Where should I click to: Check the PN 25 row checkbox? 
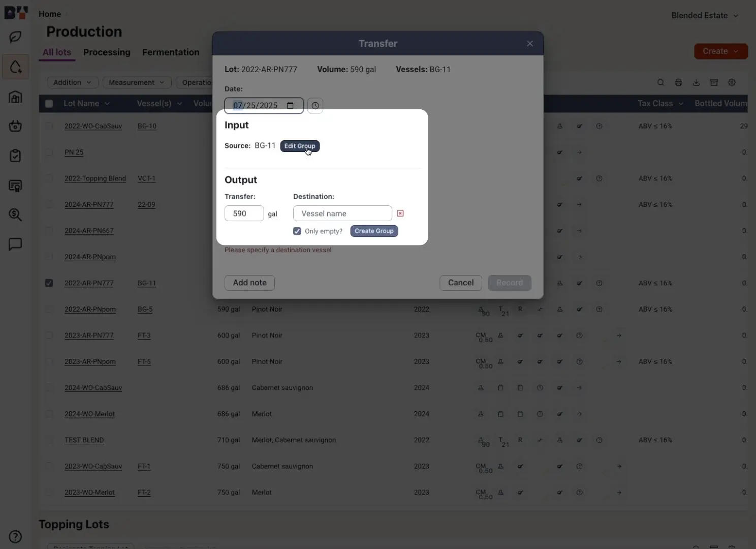[49, 152]
